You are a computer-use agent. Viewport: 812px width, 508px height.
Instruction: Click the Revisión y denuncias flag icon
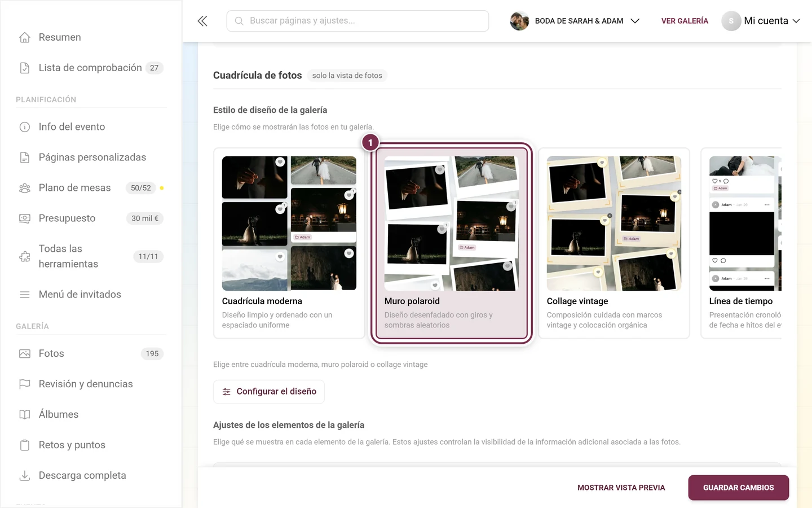[x=25, y=384]
